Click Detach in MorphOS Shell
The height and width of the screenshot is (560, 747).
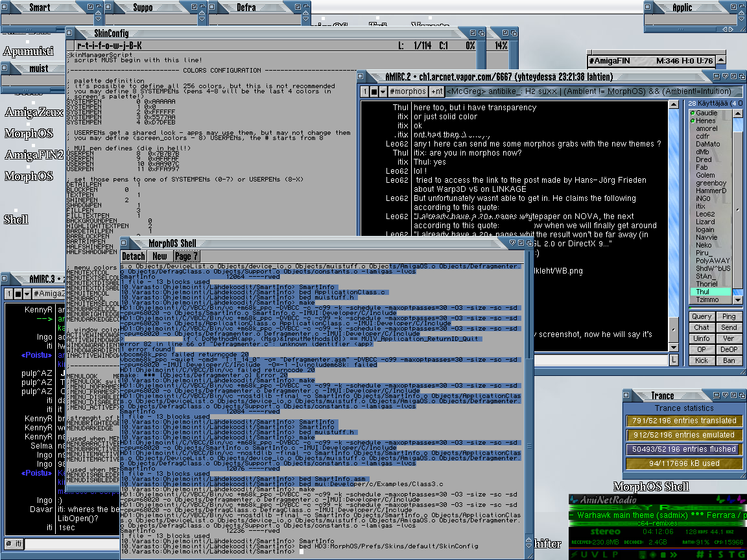[134, 256]
